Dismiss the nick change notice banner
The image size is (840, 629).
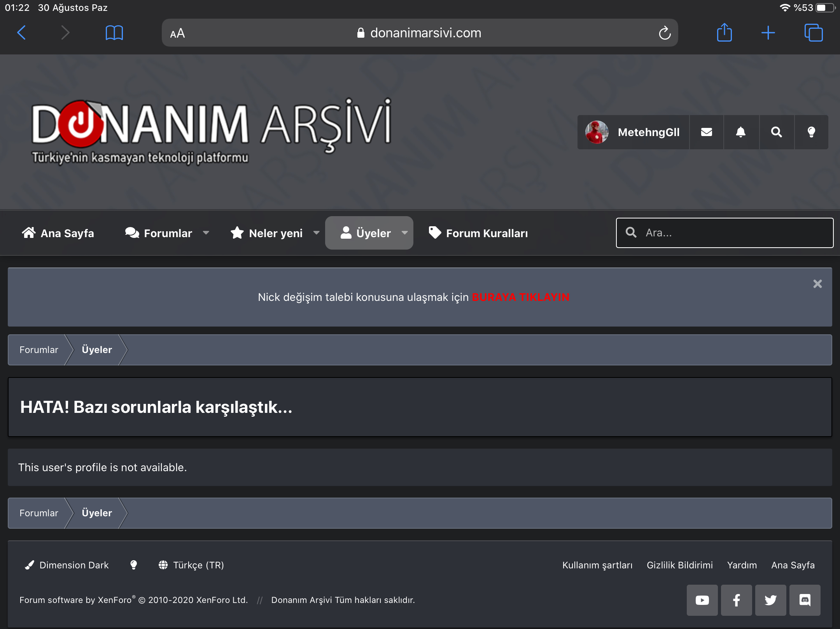(817, 284)
